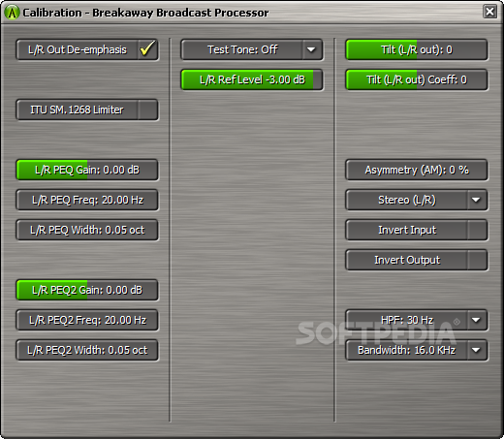This screenshot has height=439, width=504.
Task: Click the Tilt (L/R out): 0 slider
Action: coord(417,49)
